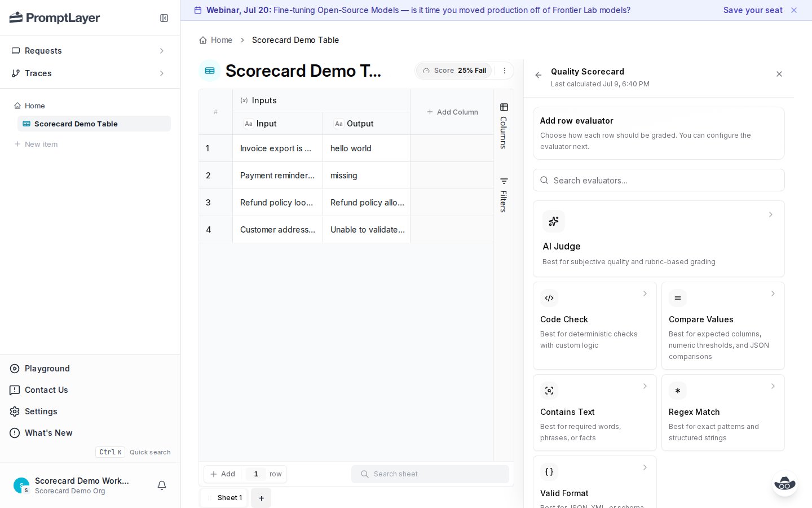The image size is (812, 508).
Task: Click the AI Judge sparkle icon
Action: pos(554,221)
